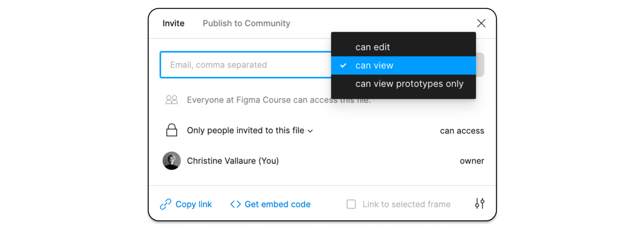The width and height of the screenshot is (644, 229).
Task: Pick can view prototypes only option
Action: tap(409, 84)
